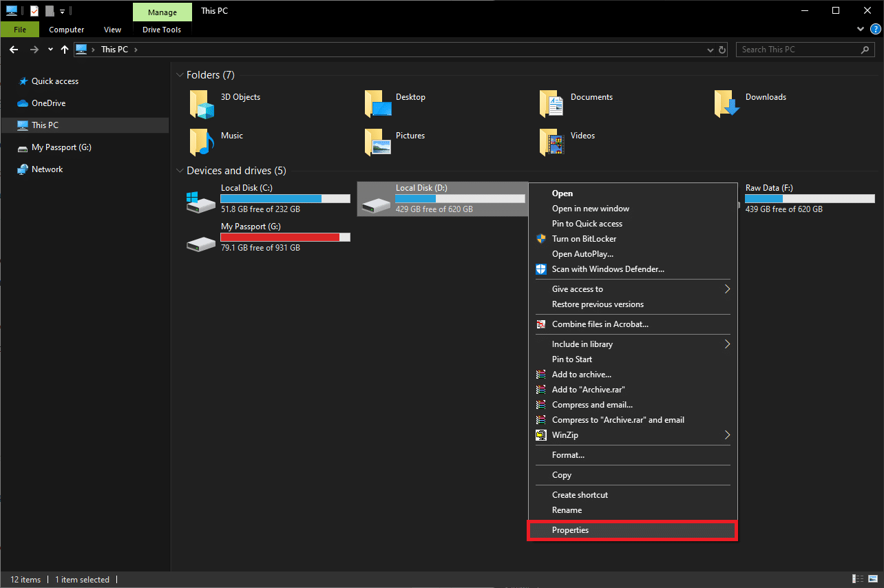
Task: Switch to large icons view in status bar
Action: (x=872, y=579)
